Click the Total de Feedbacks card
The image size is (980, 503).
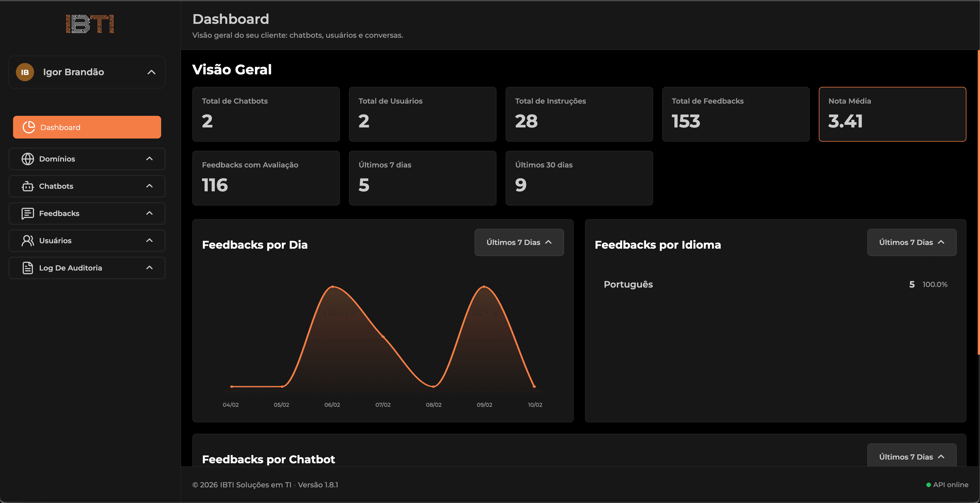736,114
